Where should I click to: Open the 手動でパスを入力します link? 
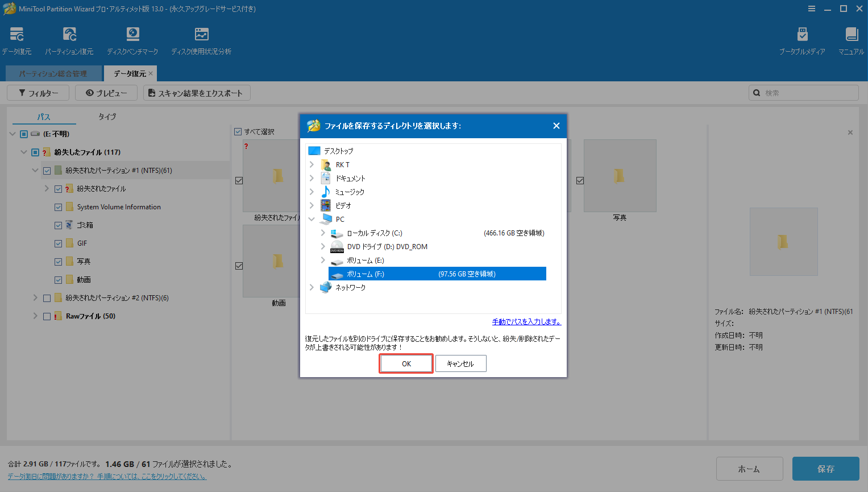click(x=526, y=321)
